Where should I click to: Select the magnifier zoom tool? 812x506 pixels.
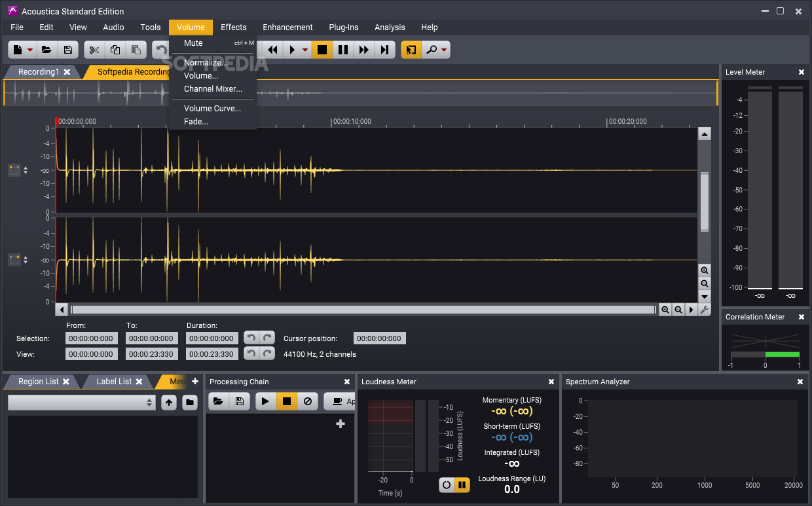(x=431, y=50)
